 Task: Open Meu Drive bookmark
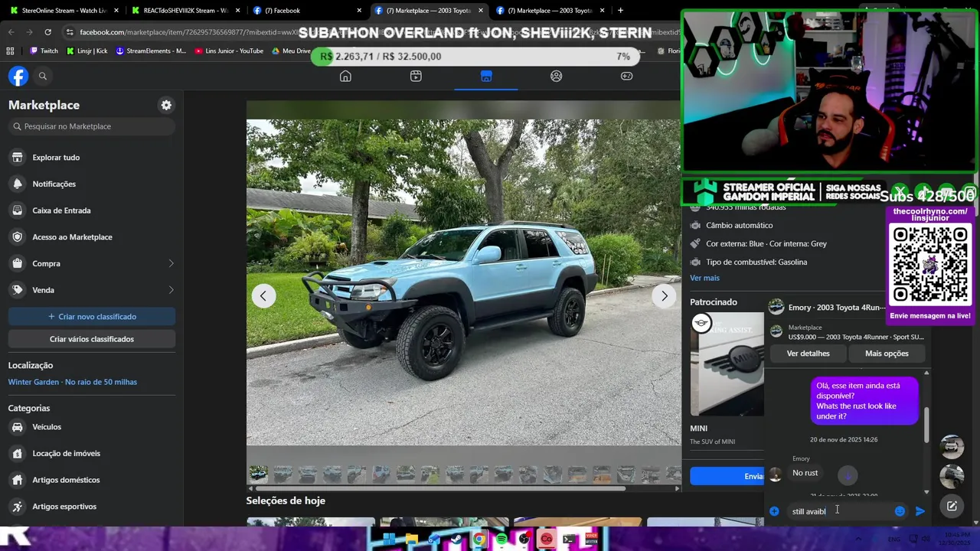(291, 51)
